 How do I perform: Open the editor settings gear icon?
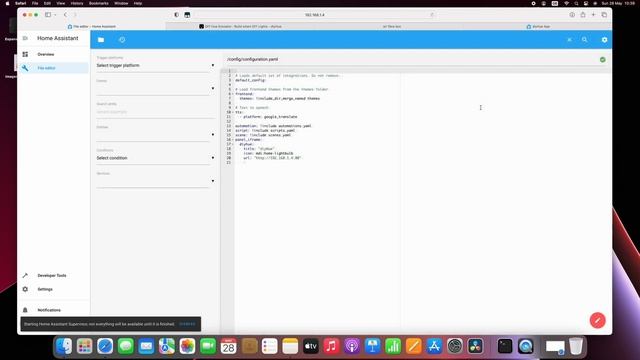[604, 40]
